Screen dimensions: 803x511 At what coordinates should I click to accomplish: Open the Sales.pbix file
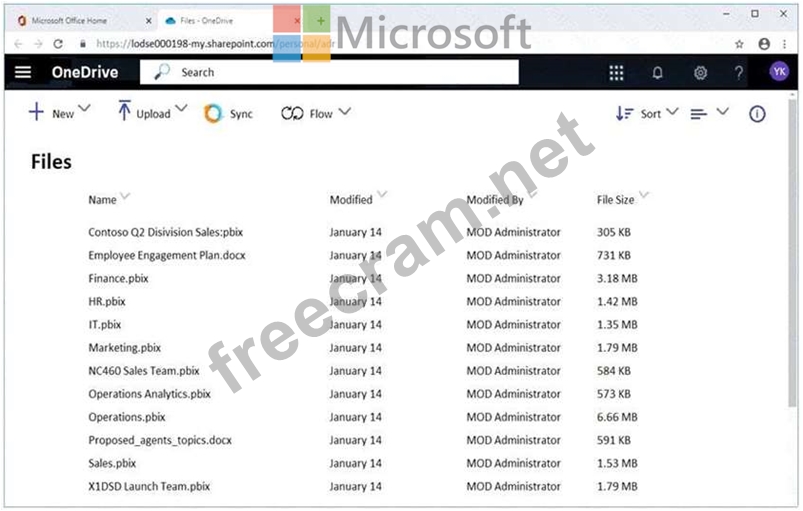coord(112,463)
